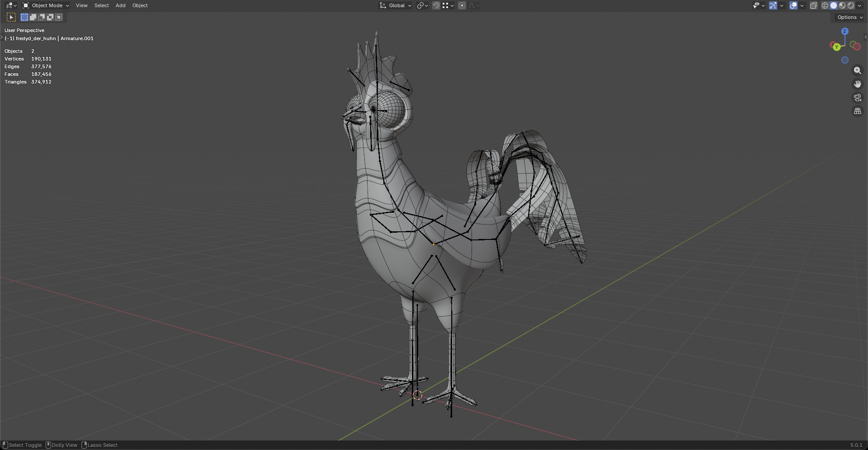Switch to Rendered shading
Image resolution: width=868 pixels, height=450 pixels.
pyautogui.click(x=851, y=5)
